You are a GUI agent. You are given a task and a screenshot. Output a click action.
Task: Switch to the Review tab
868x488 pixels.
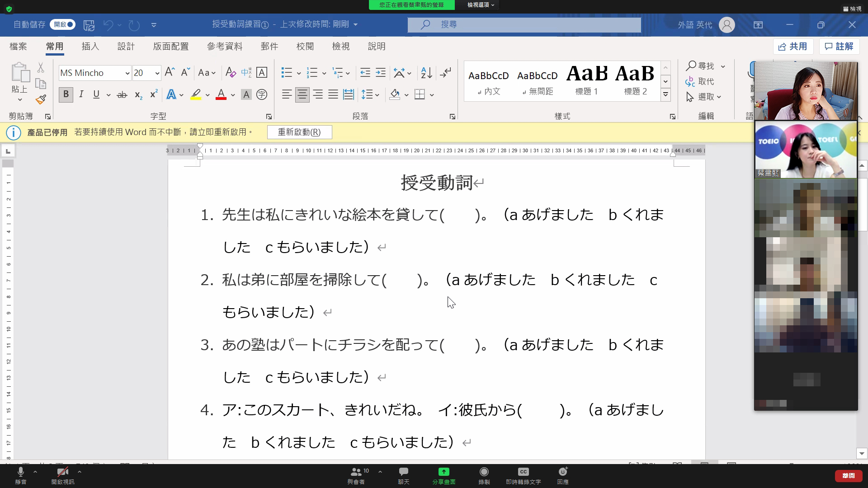coord(305,47)
